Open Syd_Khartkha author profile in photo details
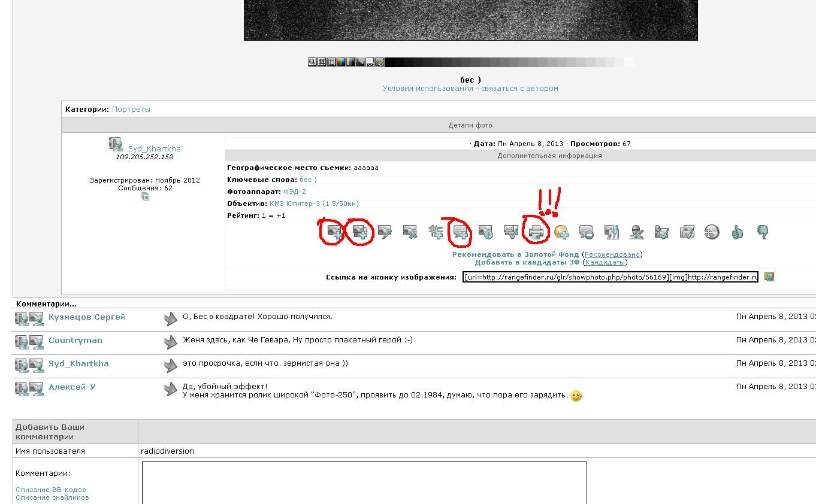The image size is (816, 504). point(154,148)
